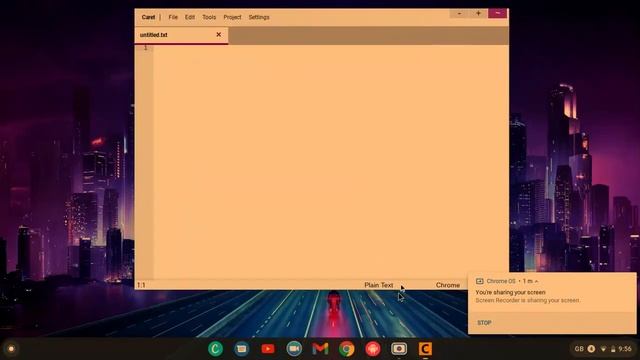Stop screen sharing via STOP button
The height and width of the screenshot is (360, 640).
point(484,322)
